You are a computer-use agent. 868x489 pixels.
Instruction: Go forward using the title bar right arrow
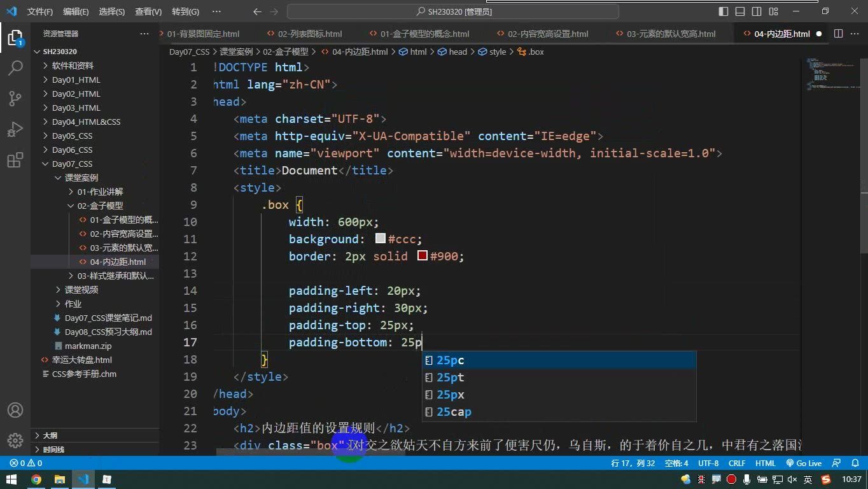click(x=274, y=11)
